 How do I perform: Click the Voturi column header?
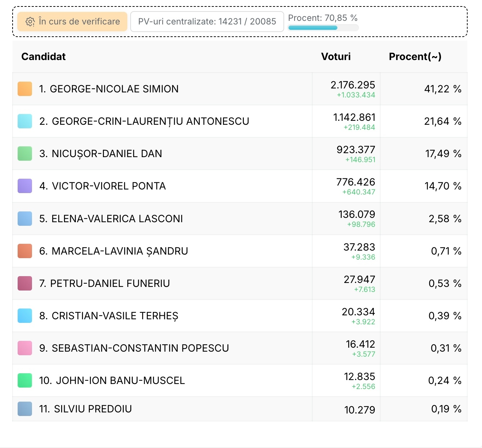336,56
